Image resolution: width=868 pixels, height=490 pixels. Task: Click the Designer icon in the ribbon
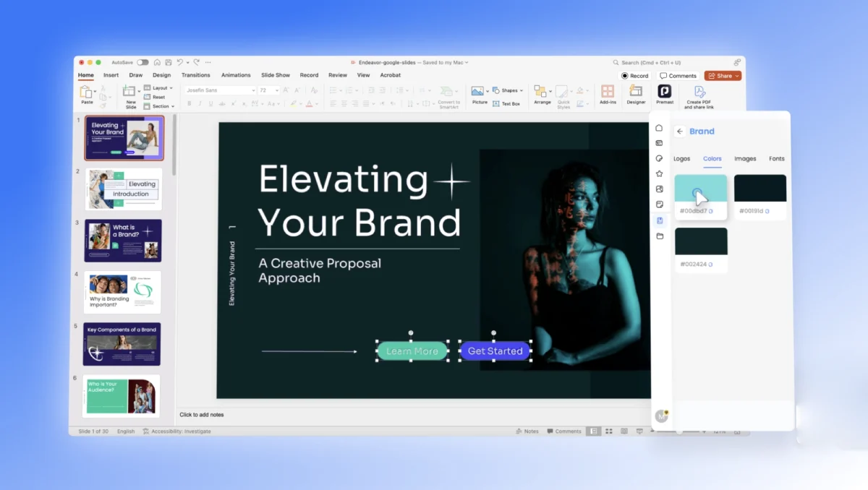point(636,92)
